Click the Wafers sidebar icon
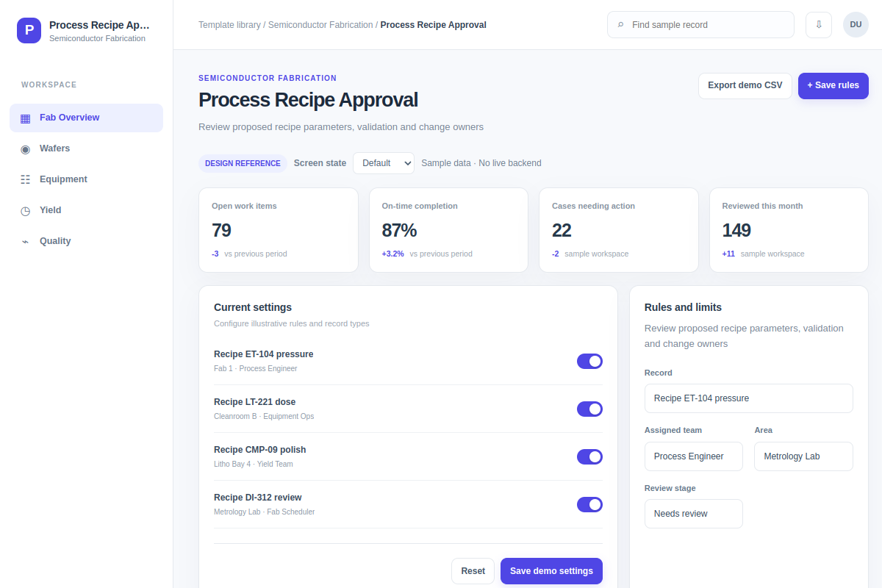 (x=25, y=149)
